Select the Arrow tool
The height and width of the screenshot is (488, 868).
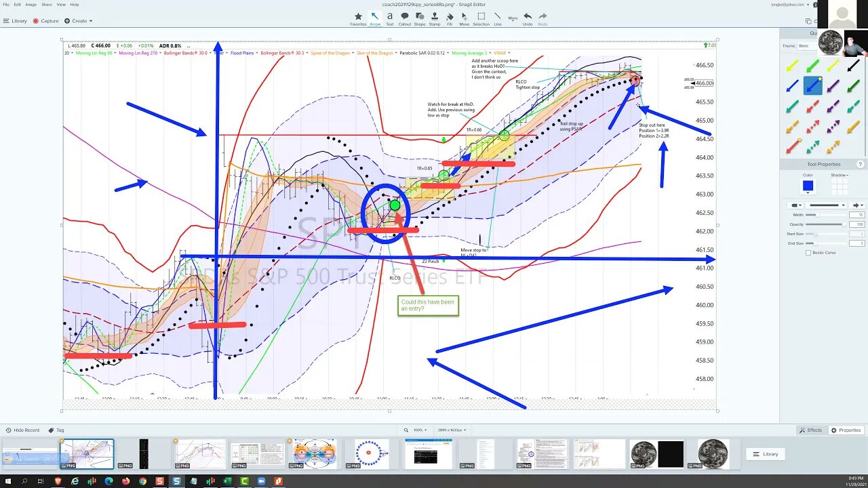[375, 18]
